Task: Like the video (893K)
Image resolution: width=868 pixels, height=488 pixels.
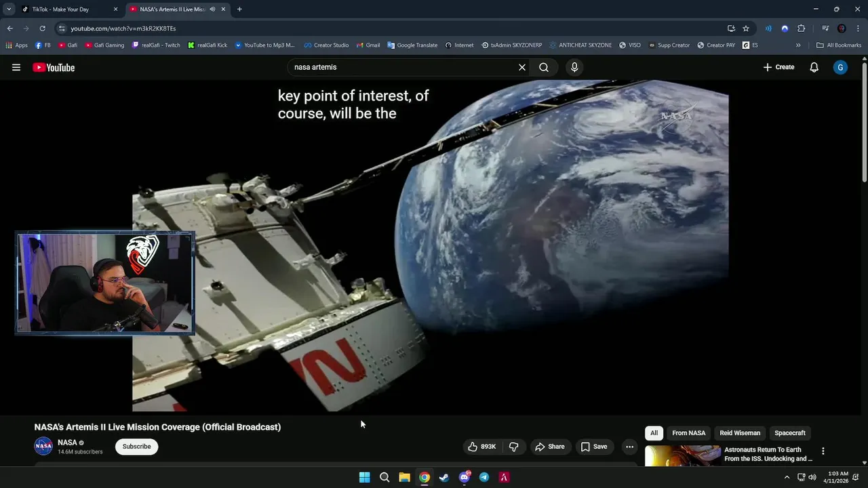Action: [481, 447]
